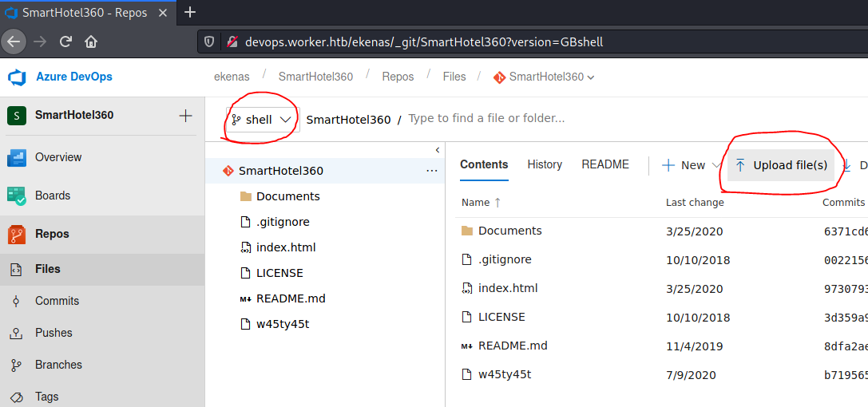Viewport: 868px width, 407px height.
Task: Switch to History tab
Action: tap(545, 164)
